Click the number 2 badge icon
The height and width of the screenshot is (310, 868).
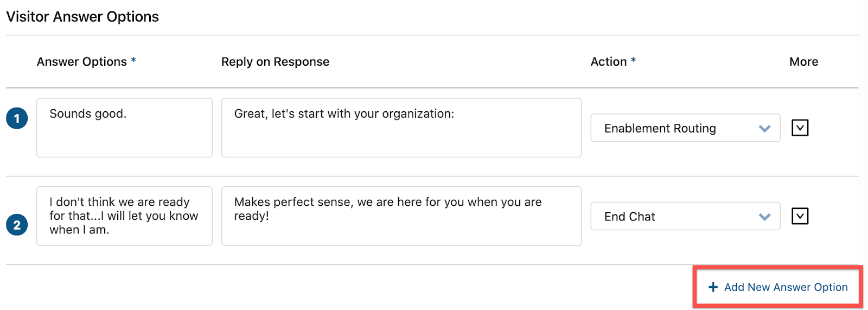point(17,224)
